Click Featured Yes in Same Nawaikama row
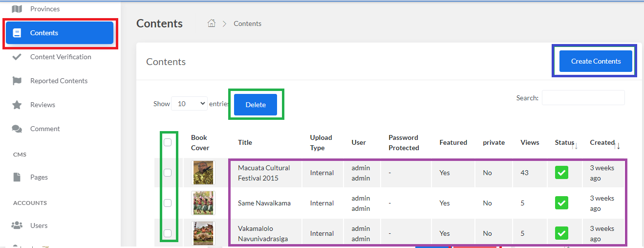644x248 pixels. pyautogui.click(x=445, y=203)
